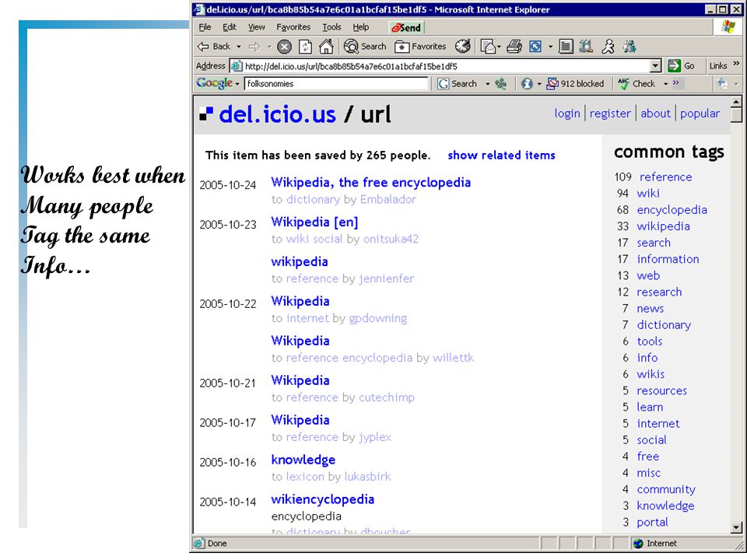Image resolution: width=747 pixels, height=560 pixels.
Task: Click the encyclopedia common tag
Action: point(672,210)
